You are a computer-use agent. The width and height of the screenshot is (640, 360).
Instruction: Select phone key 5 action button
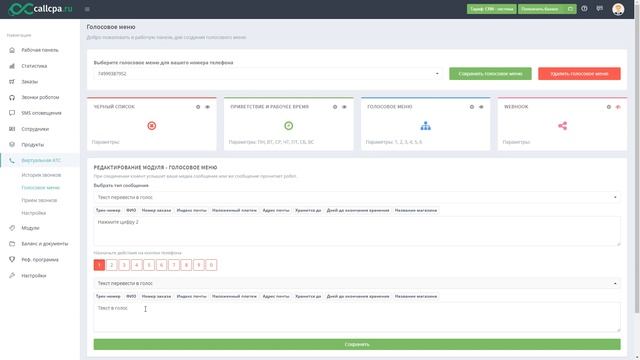click(149, 265)
